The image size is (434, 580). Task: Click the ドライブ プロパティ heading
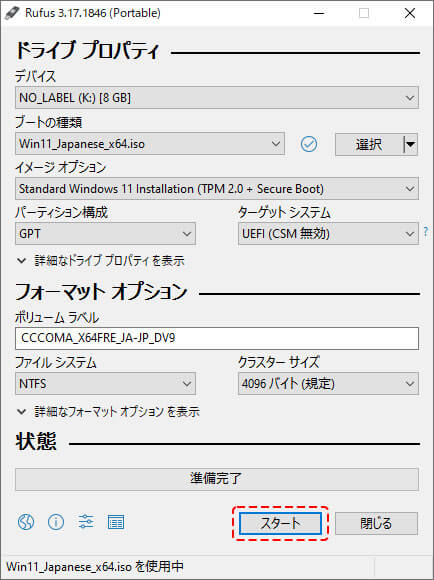coord(87,51)
